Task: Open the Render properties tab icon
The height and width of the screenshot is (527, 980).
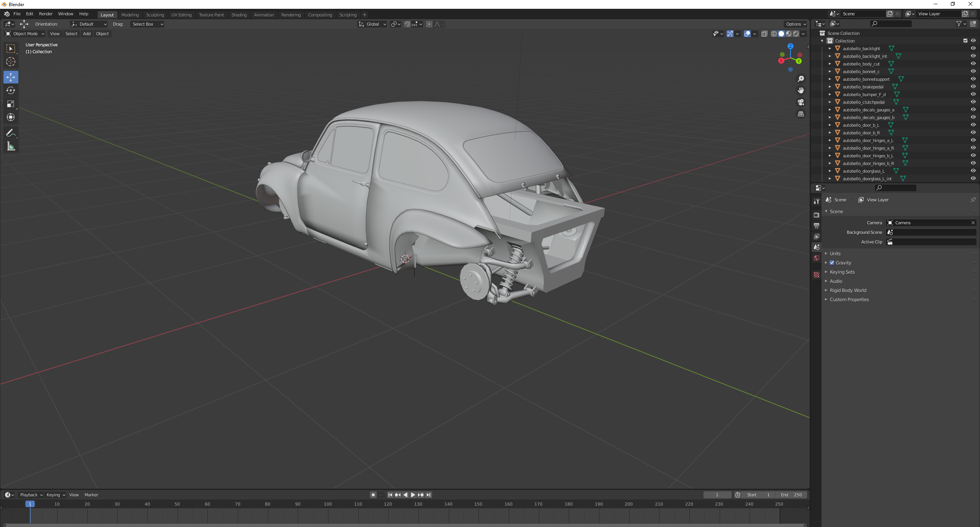Action: (817, 215)
